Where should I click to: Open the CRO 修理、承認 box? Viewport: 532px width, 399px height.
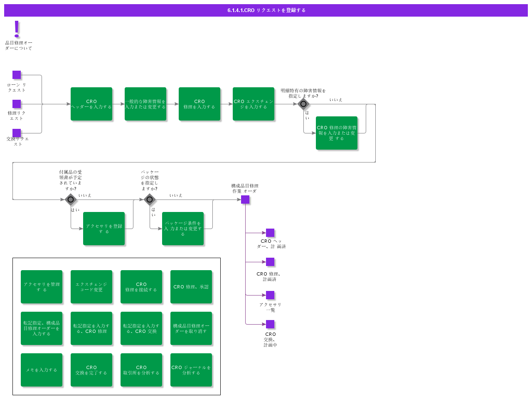coord(191,287)
